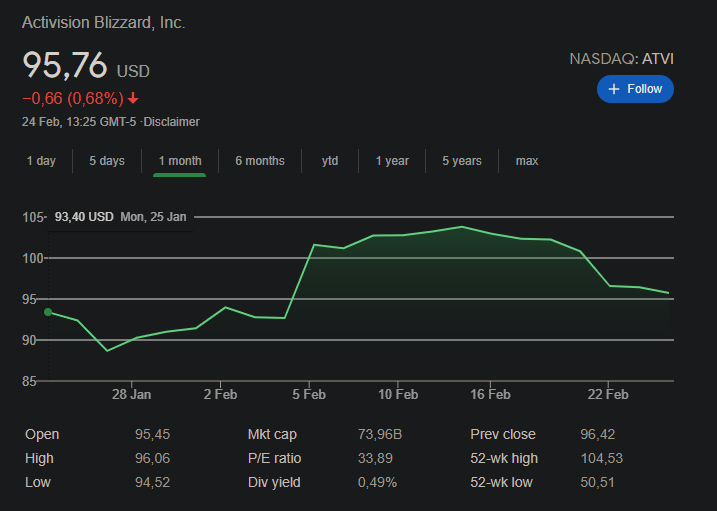Click the NASDAQ: ATVI ticker label

pyautogui.click(x=621, y=59)
